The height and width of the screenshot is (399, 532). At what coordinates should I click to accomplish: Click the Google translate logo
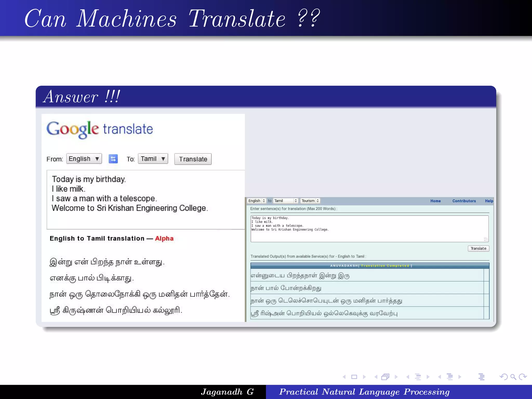pos(100,129)
